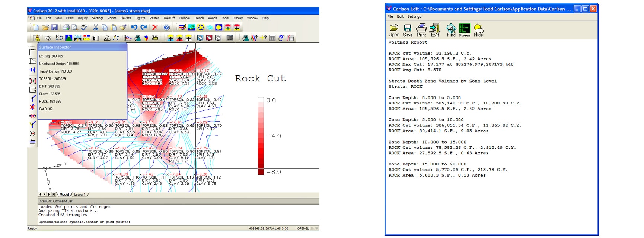The height and width of the screenshot is (238, 644).
Task: Open the TakeOff menu
Action: [x=169, y=18]
